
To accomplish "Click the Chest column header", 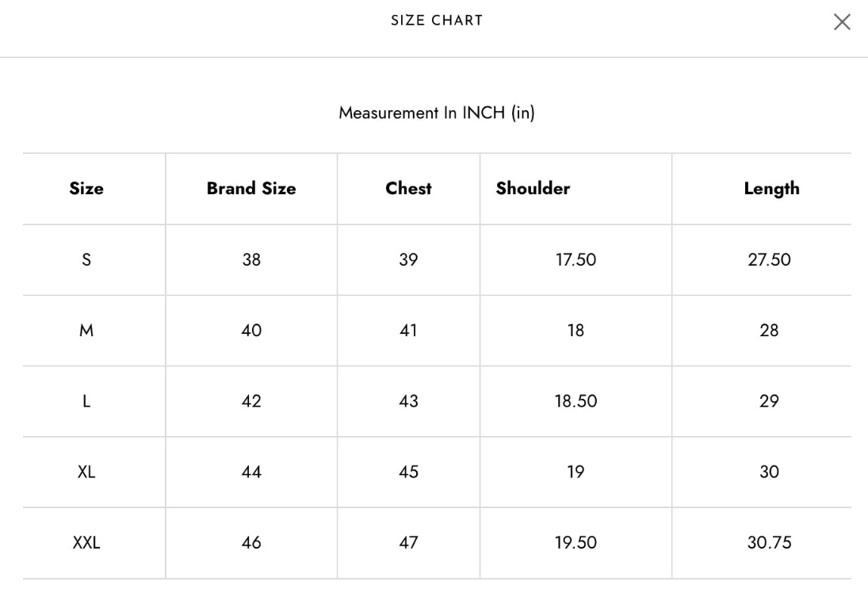I will 408,188.
